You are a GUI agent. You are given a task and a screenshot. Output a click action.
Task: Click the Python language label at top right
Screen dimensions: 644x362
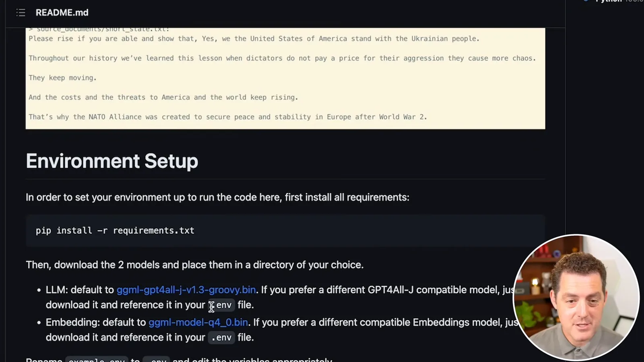[x=609, y=1]
